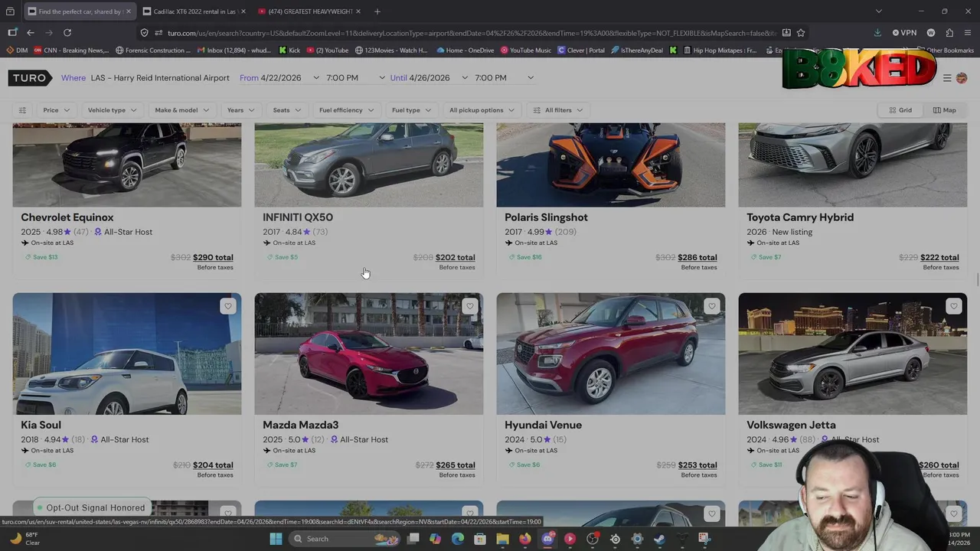980x551 pixels.
Task: Favorite the Hyundai Venue with its heart icon
Action: point(711,306)
